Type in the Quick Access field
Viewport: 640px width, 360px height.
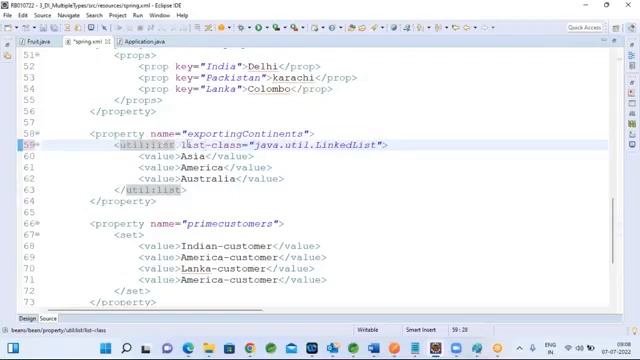[x=584, y=28]
